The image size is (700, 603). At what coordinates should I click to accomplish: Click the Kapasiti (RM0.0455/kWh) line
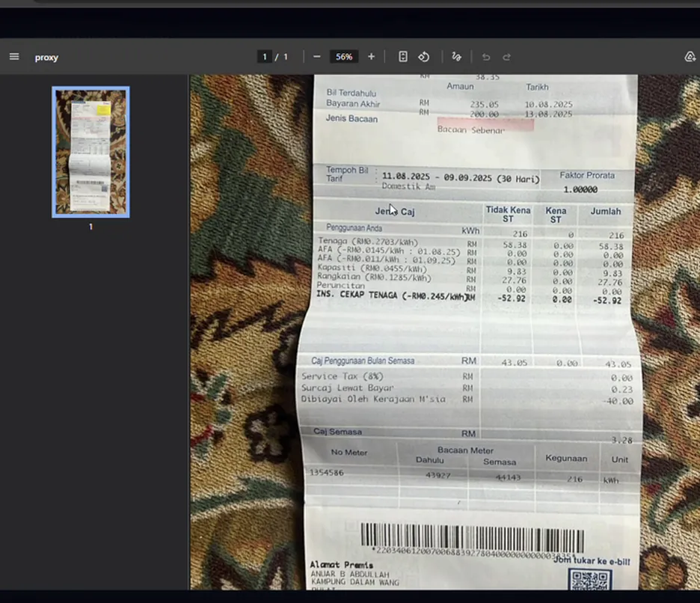click(372, 269)
